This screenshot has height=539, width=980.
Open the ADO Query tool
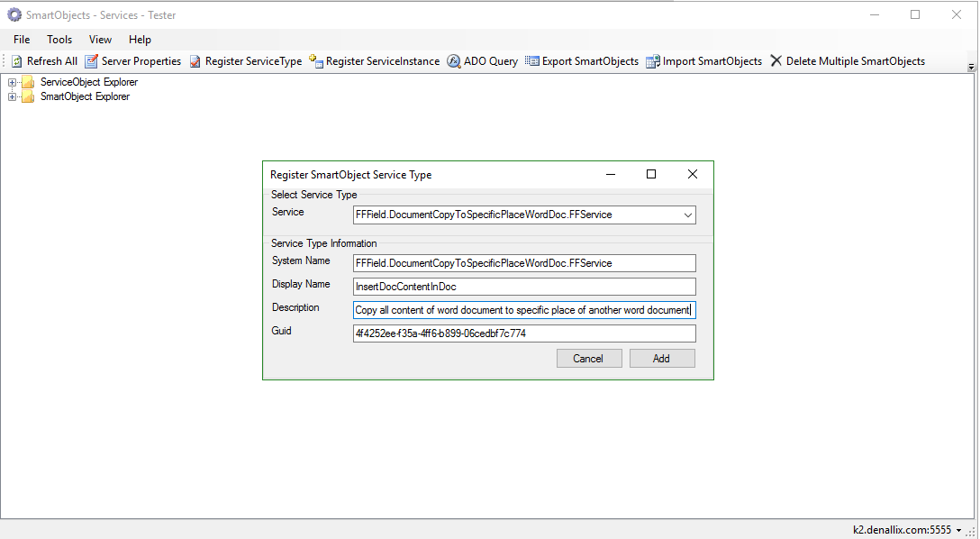click(x=454, y=61)
